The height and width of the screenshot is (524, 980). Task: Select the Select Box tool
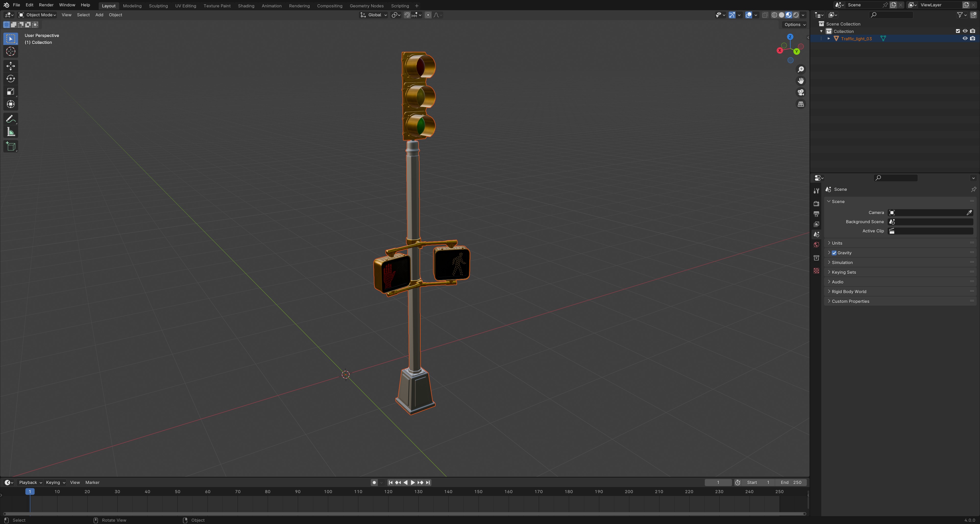pos(11,39)
